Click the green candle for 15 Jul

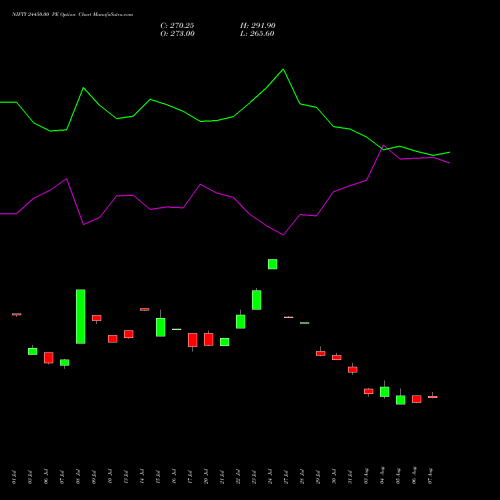[x=161, y=327]
